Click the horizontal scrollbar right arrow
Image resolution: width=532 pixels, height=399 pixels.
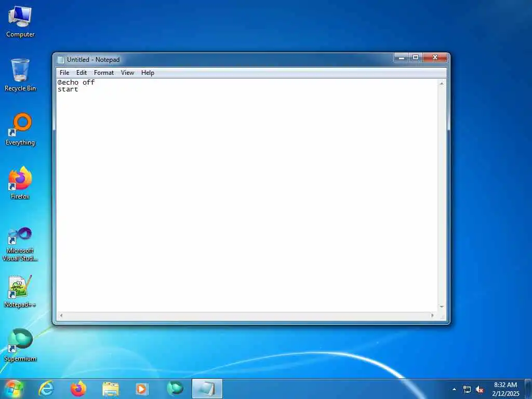point(433,315)
